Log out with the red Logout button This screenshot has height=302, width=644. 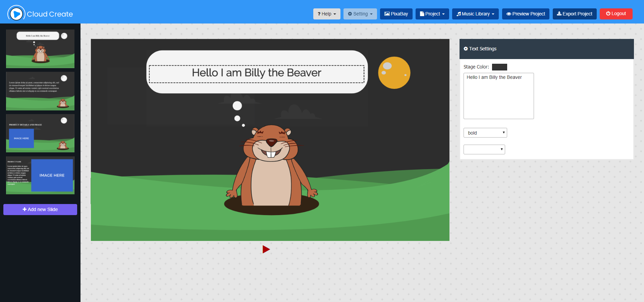pos(616,14)
